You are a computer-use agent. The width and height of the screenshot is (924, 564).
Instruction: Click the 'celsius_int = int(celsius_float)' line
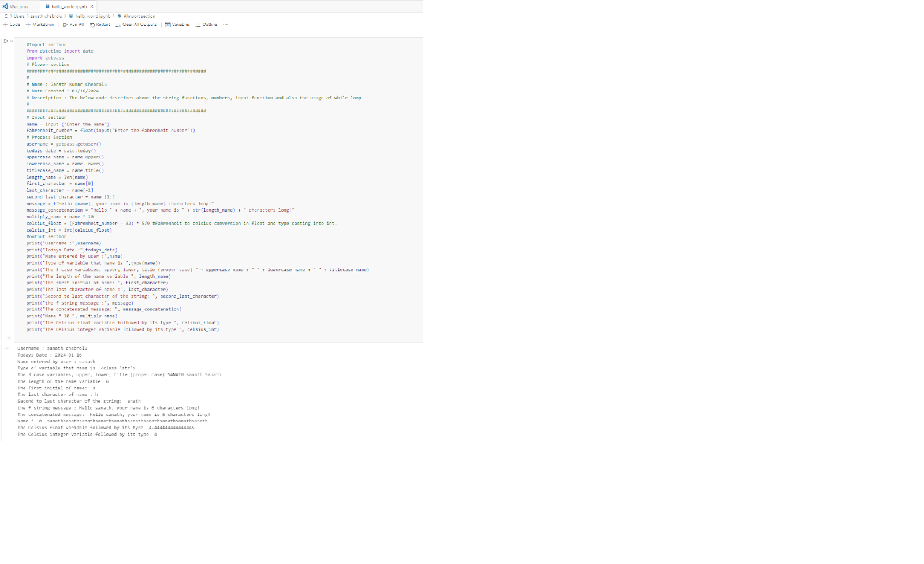tap(69, 230)
